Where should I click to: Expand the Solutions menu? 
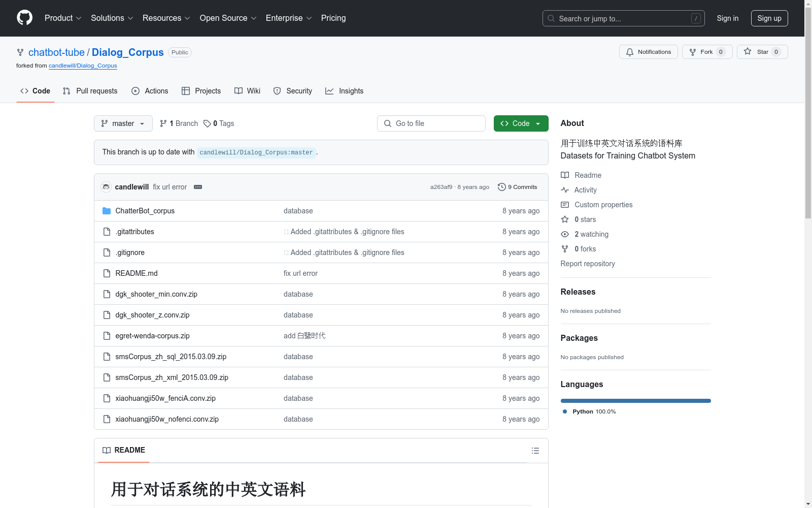(112, 18)
